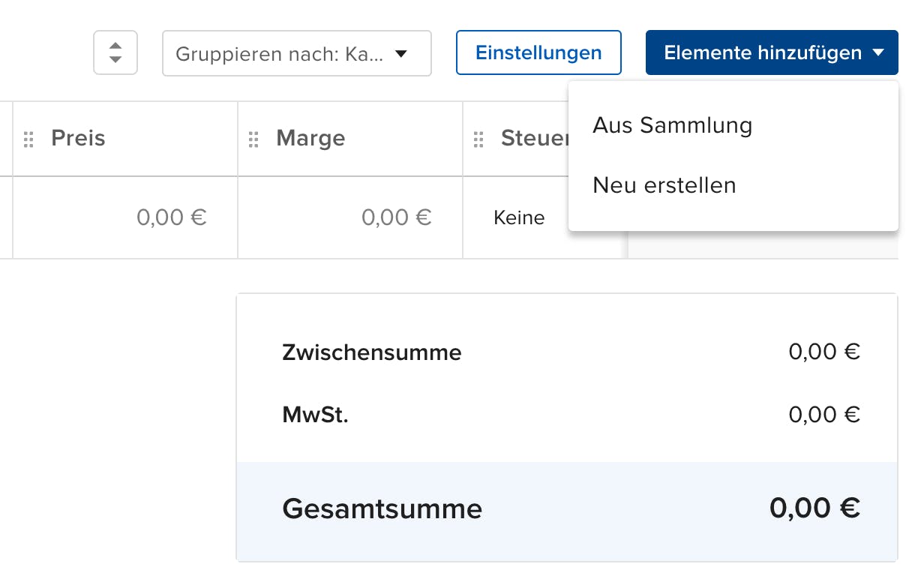The width and height of the screenshot is (924, 585).
Task: Open the 'Keine' tax selector in Steuer column
Action: (519, 218)
